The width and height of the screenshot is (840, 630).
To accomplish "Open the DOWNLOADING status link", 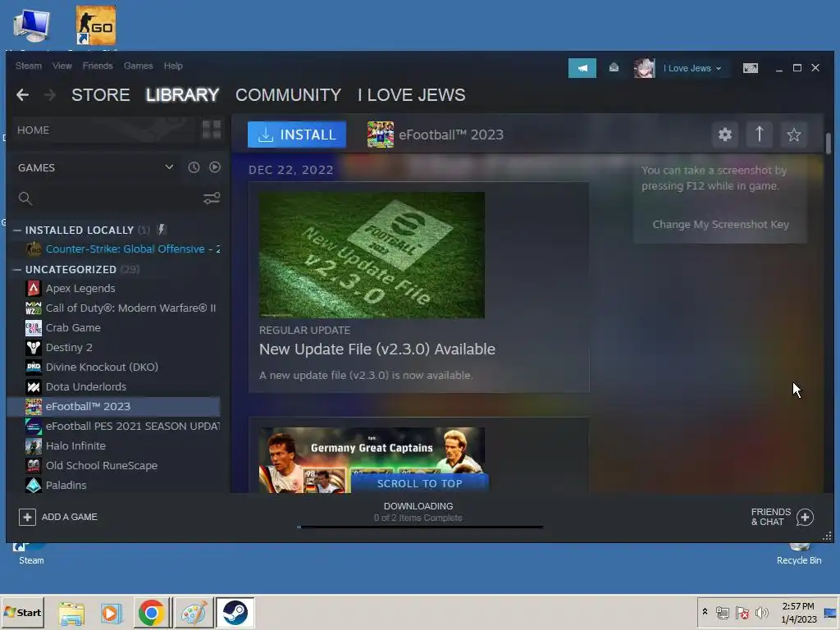I will pos(418,506).
